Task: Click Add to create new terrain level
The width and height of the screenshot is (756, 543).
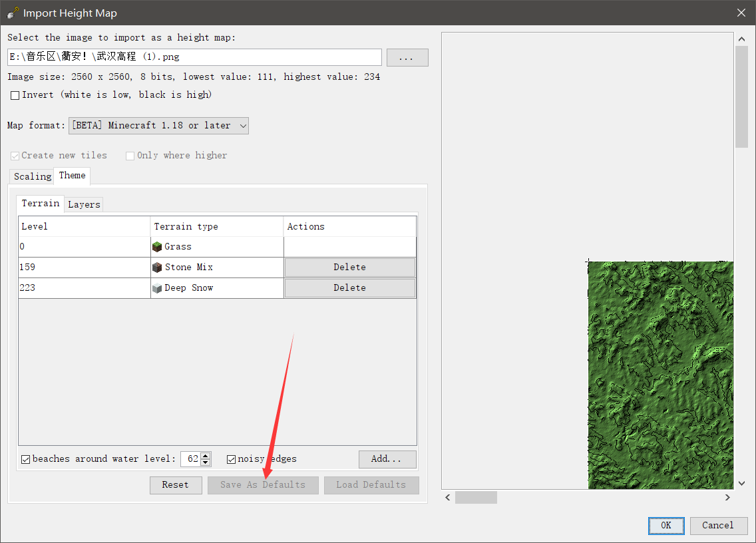Action: [387, 459]
